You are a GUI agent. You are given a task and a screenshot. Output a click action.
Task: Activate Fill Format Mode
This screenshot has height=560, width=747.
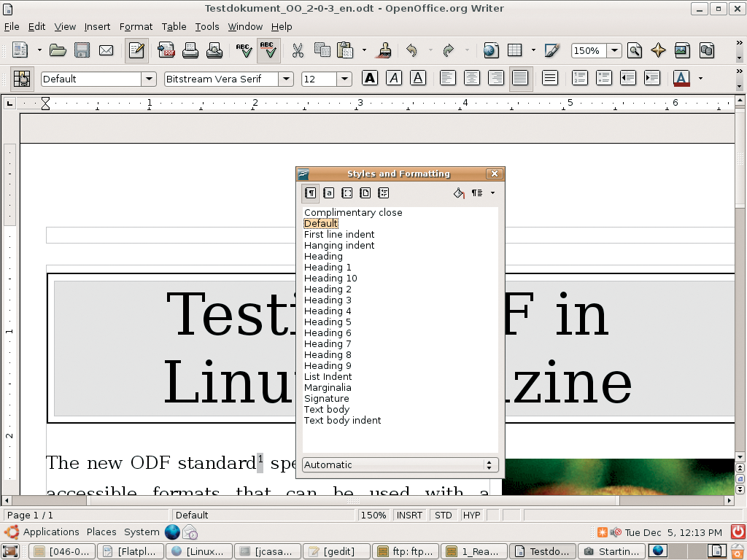[459, 192]
